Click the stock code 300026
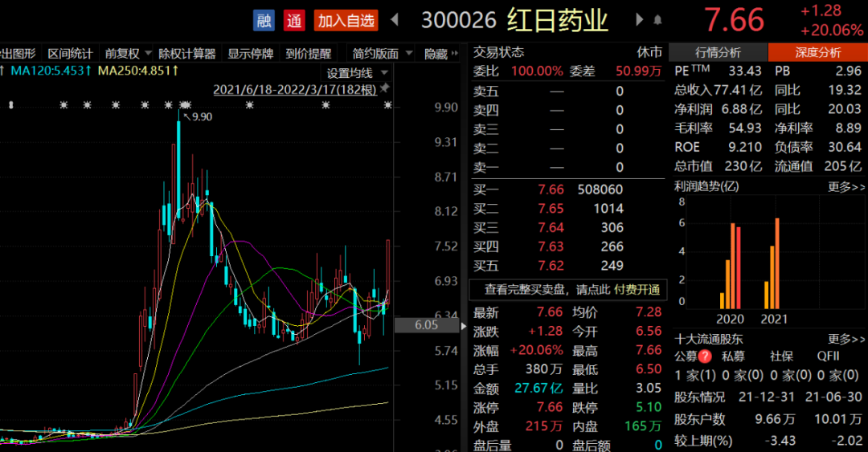This screenshot has height=452, width=868. coord(458,20)
